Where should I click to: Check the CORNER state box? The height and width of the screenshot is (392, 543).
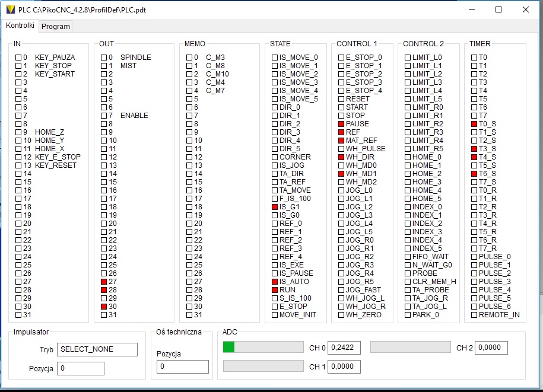[275, 157]
